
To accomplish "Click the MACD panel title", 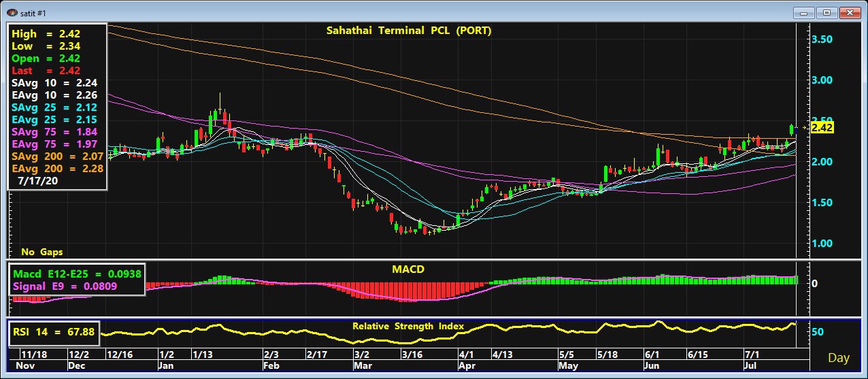I will pos(408,269).
